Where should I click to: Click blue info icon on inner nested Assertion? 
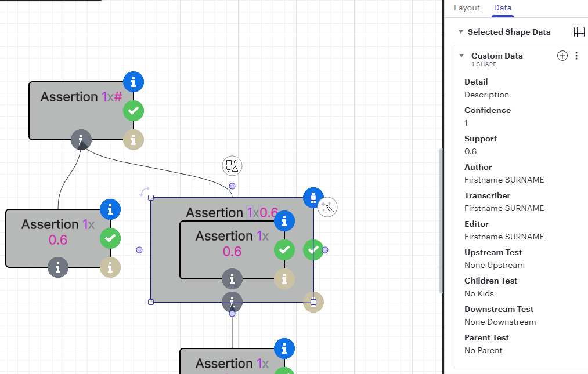point(284,221)
